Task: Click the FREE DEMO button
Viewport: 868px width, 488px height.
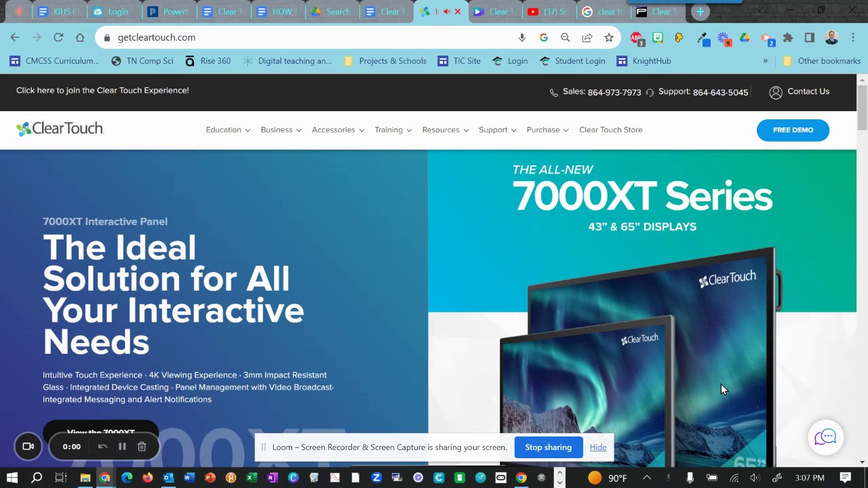Action: (x=793, y=130)
